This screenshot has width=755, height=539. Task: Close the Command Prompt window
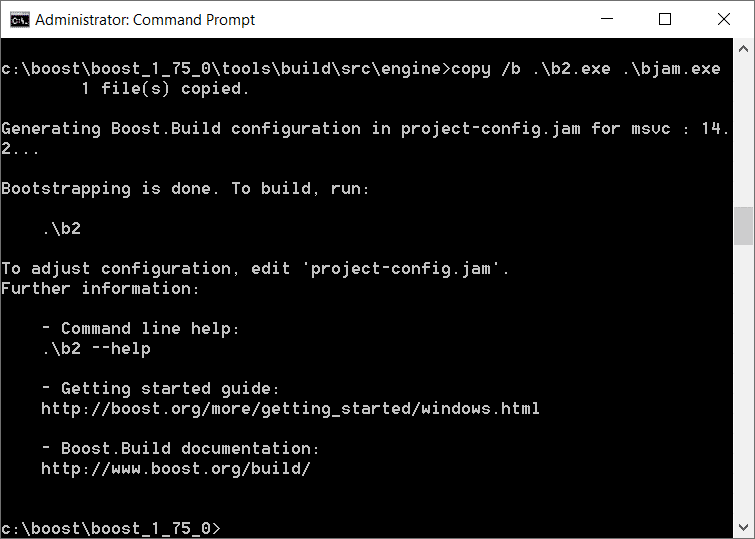click(x=721, y=19)
